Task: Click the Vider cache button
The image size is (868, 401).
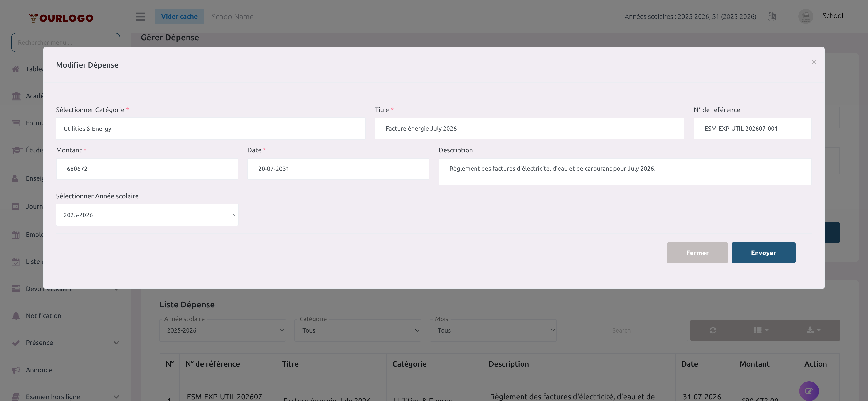Action: [179, 16]
